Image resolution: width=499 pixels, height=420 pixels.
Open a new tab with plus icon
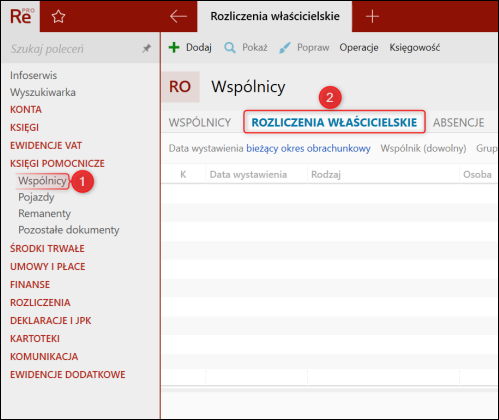pos(372,16)
